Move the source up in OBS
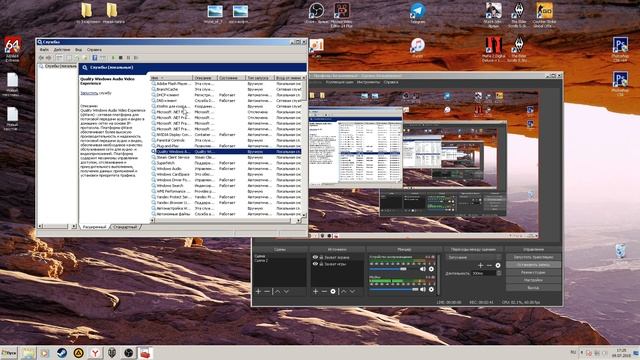This screenshot has height=360, width=640. click(344, 291)
